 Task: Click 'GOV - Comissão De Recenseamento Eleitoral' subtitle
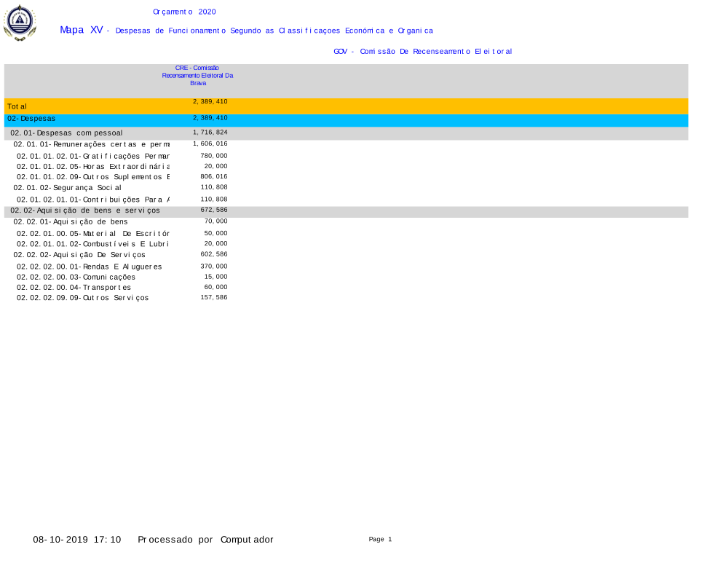(422, 52)
